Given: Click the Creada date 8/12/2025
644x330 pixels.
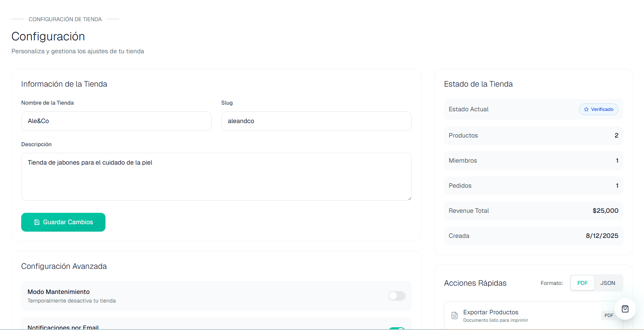Looking at the screenshot, I should pyautogui.click(x=602, y=236).
